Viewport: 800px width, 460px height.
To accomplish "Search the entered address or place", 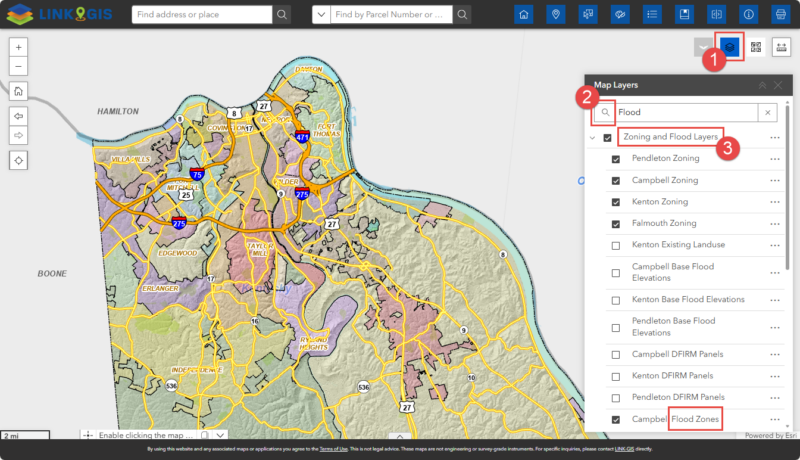I will pyautogui.click(x=282, y=14).
